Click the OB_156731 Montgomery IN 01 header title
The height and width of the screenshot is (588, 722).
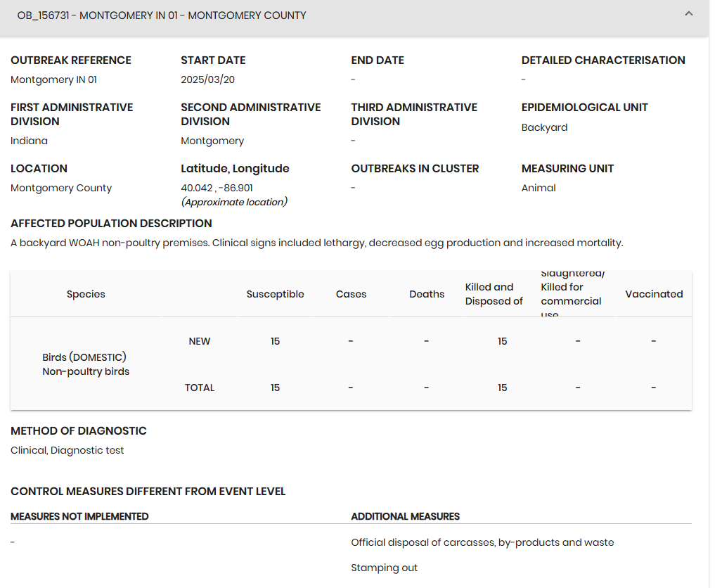pyautogui.click(x=162, y=15)
